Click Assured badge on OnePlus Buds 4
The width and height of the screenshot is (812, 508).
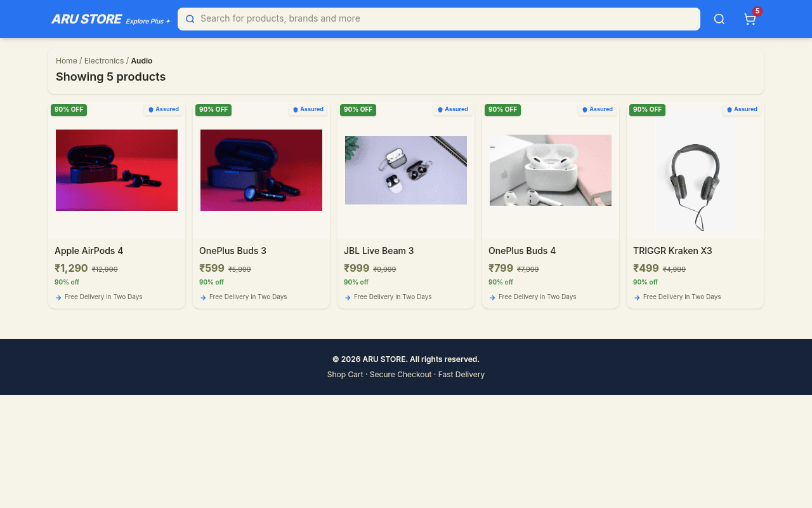coord(598,109)
